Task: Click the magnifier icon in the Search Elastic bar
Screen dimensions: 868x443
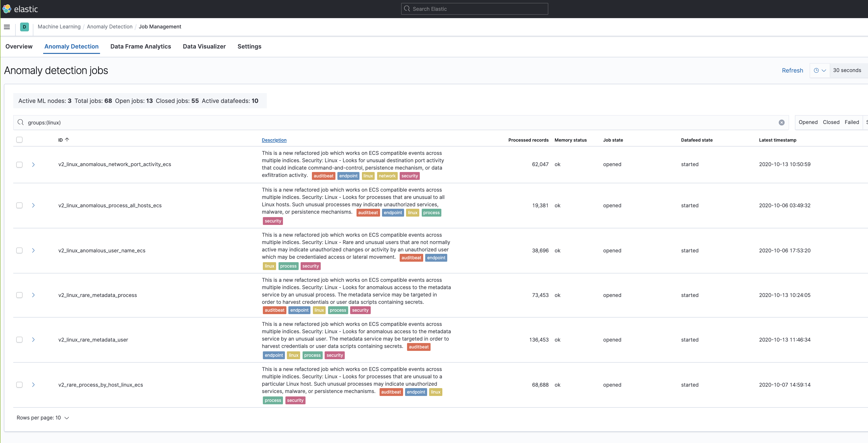Action: (x=407, y=9)
